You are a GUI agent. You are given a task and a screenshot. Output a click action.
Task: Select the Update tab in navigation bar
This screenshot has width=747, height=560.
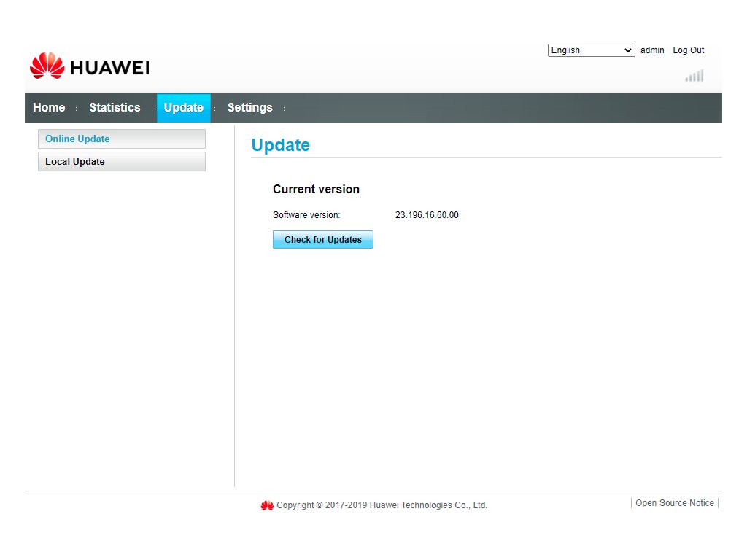pyautogui.click(x=183, y=108)
